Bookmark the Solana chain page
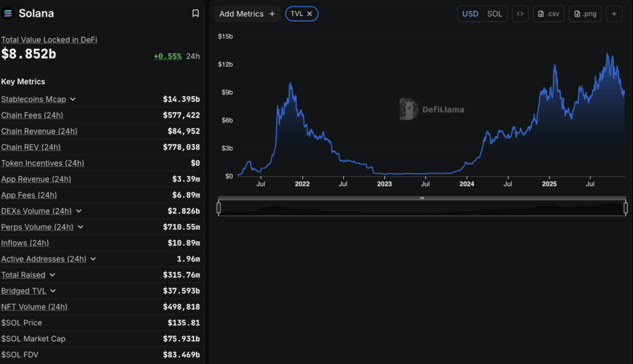The image size is (633, 364). click(x=195, y=13)
